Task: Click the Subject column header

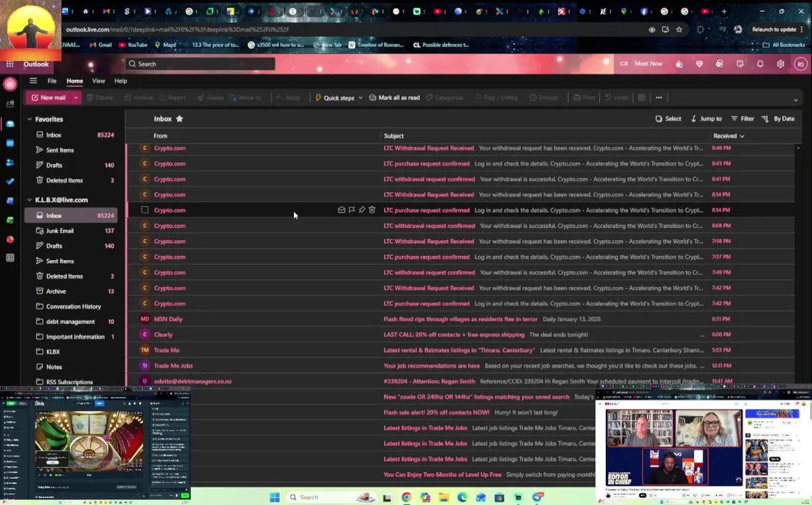Action: 394,135
